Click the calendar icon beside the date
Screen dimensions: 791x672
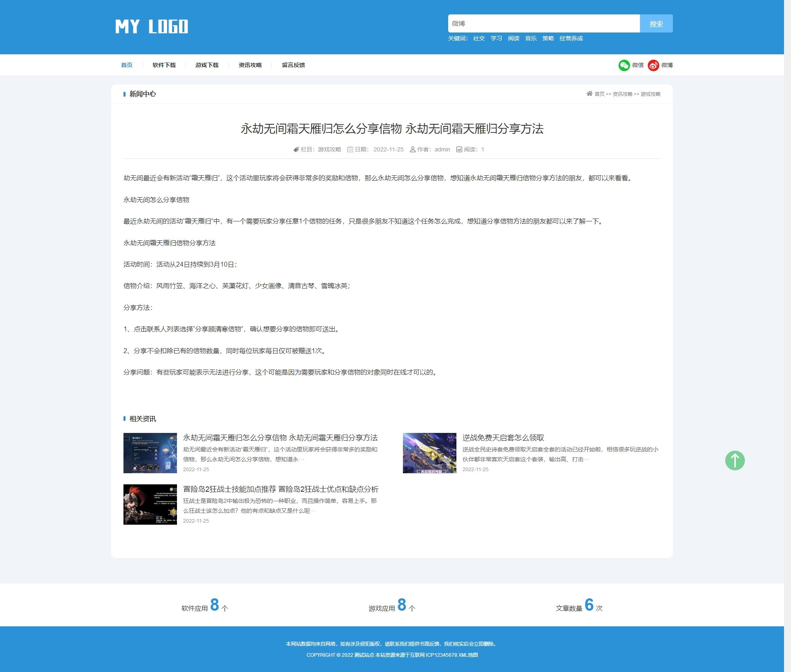coord(350,149)
